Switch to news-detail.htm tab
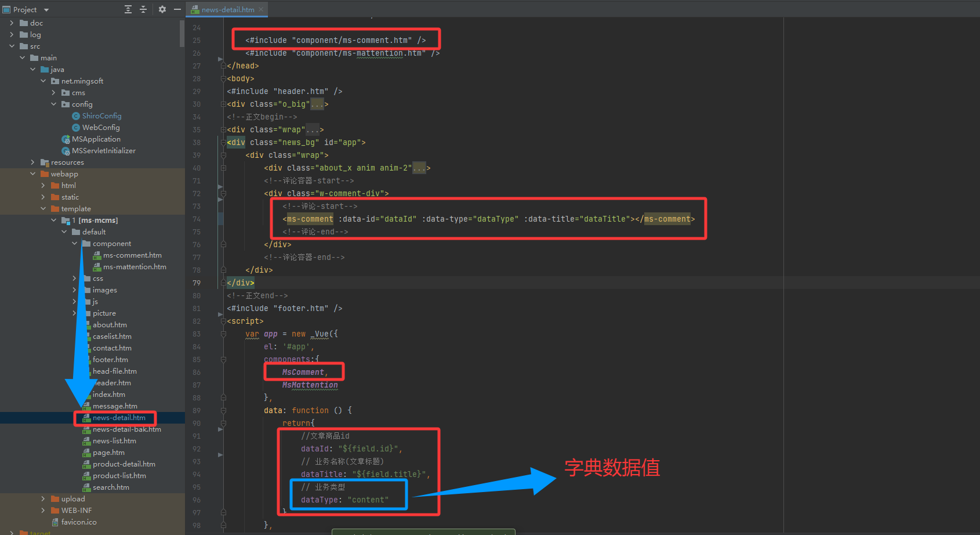980x535 pixels. 227,9
